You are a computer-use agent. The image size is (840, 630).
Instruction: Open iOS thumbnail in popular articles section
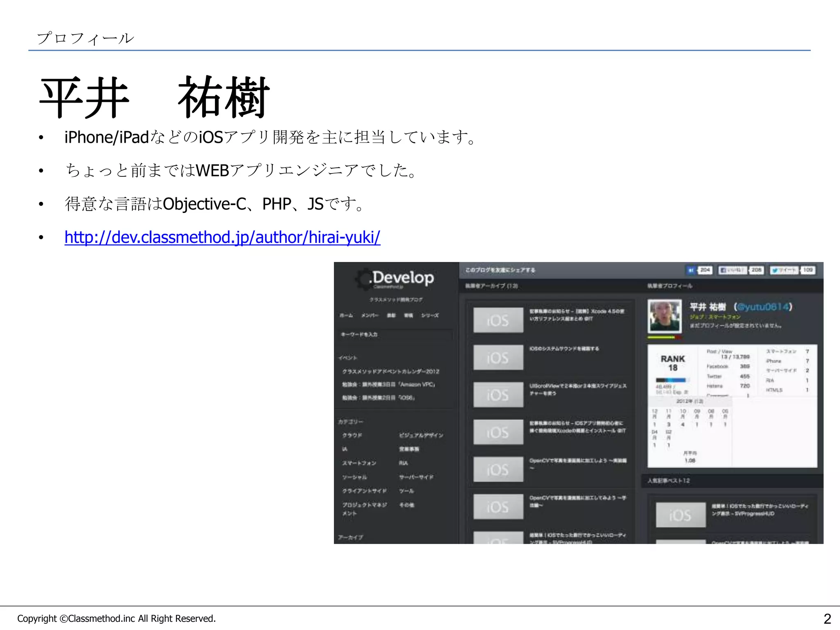680,515
